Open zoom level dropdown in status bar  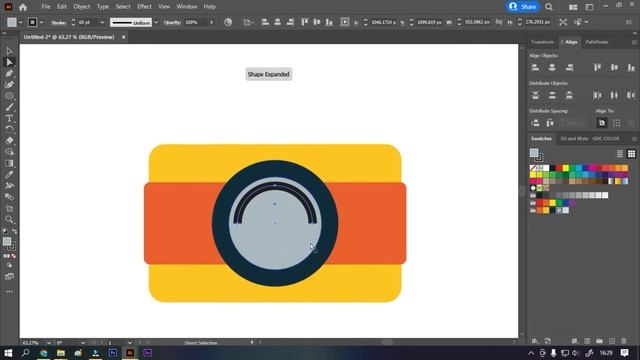tap(49, 342)
